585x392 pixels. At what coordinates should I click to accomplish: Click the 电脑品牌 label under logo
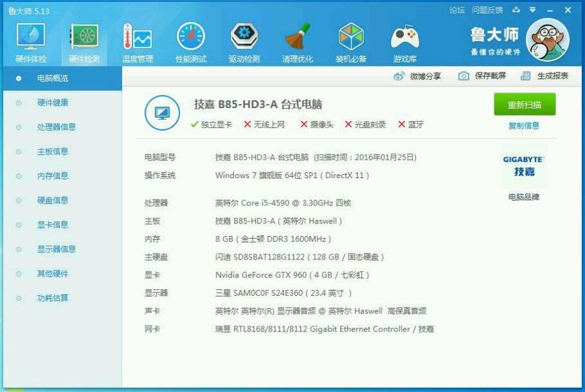pos(524,198)
